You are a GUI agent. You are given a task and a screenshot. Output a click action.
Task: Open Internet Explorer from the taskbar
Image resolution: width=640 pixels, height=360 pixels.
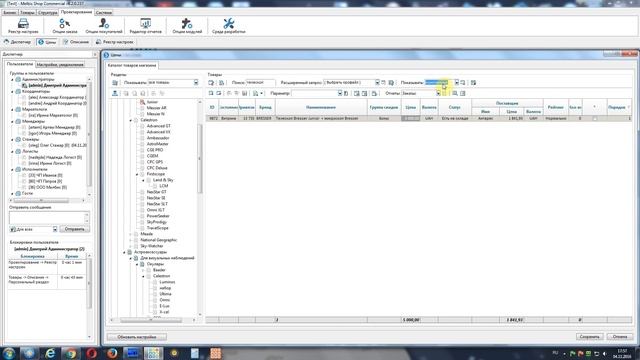pos(50,353)
